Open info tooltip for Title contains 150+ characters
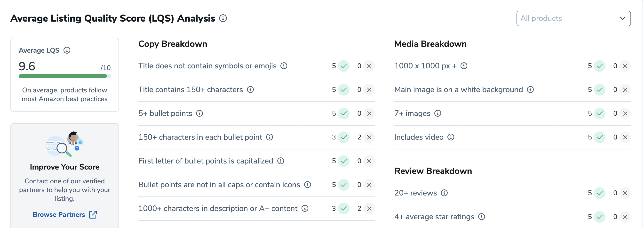 click(250, 90)
